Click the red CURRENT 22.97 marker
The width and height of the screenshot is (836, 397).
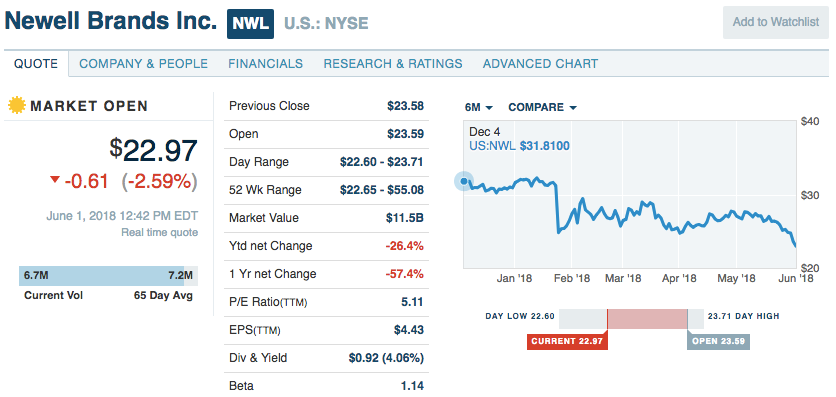coord(567,342)
